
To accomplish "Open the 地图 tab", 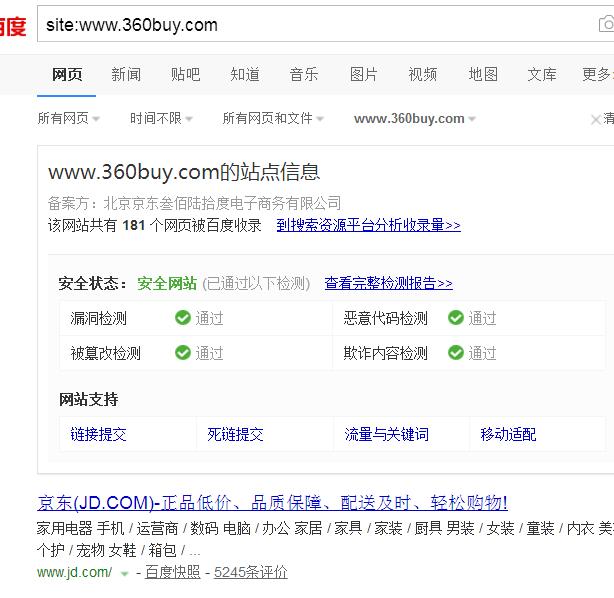I will point(483,74).
